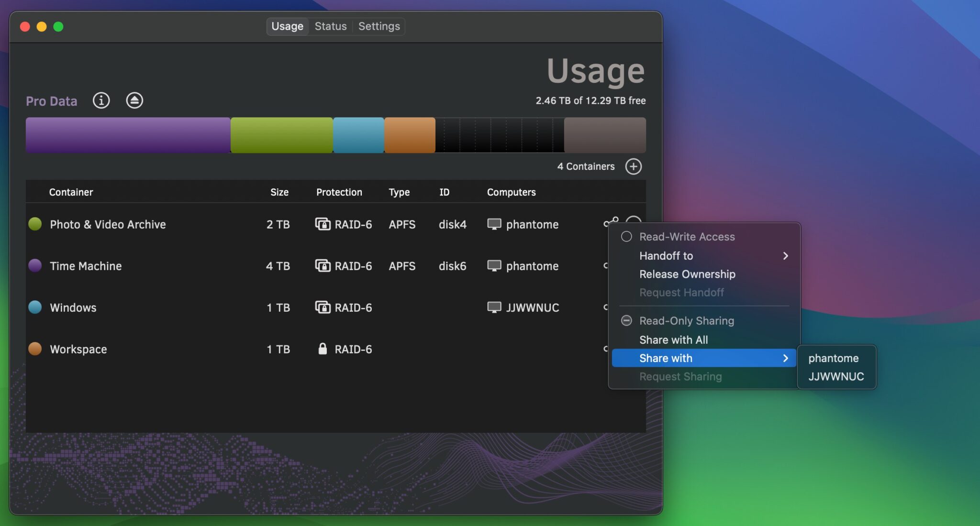Add a new container with the plus button
The height and width of the screenshot is (526, 980).
coord(634,166)
